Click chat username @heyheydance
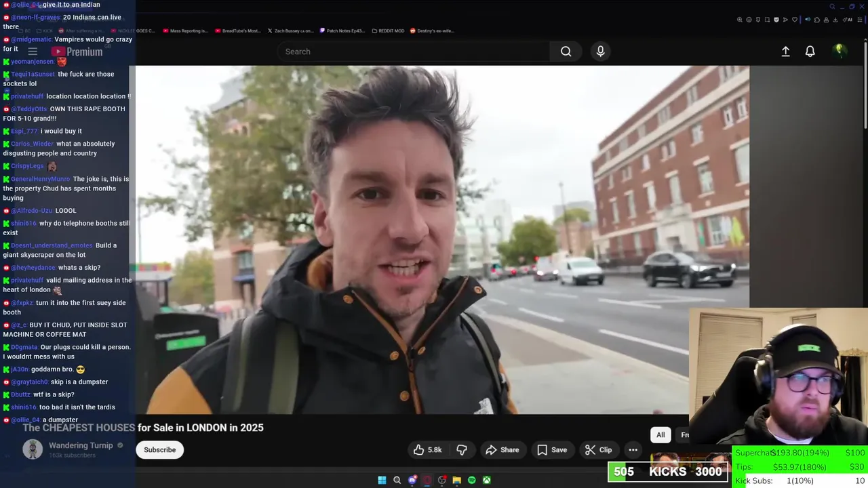 click(33, 268)
